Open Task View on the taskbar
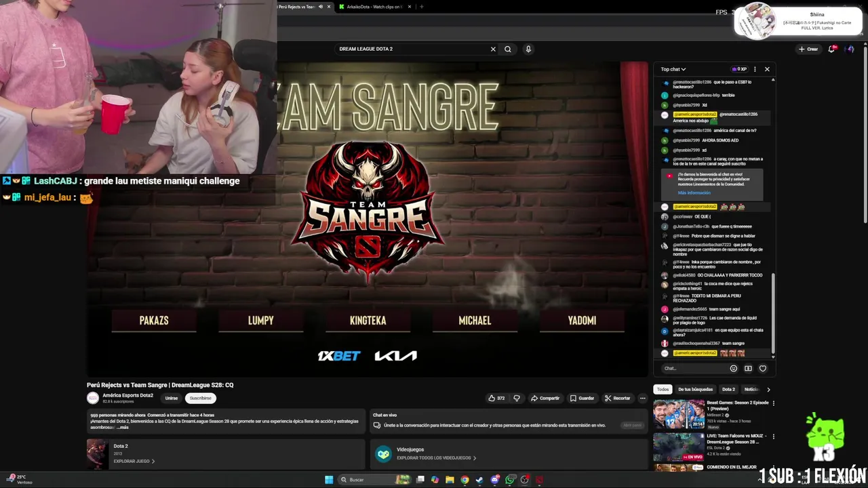The height and width of the screenshot is (488, 868). pos(420,480)
